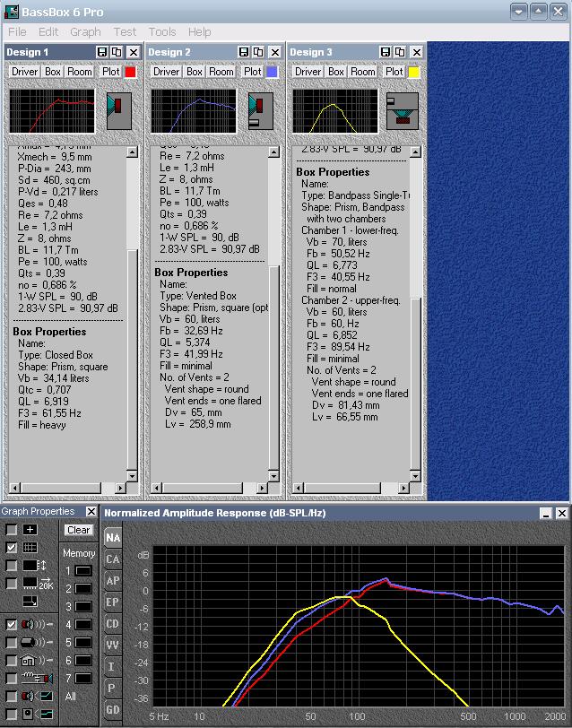Enable the 20K frequency range checkbox
Image resolution: width=572 pixels, height=728 pixels.
pos(12,584)
